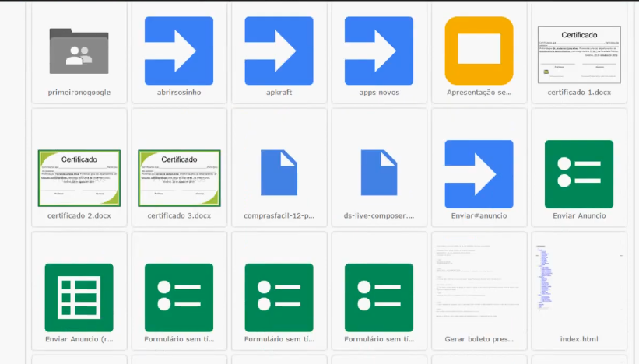The image size is (639, 364).
Task: Open the Gerar boleto pres... document thumbnail
Action: pyautogui.click(x=479, y=281)
